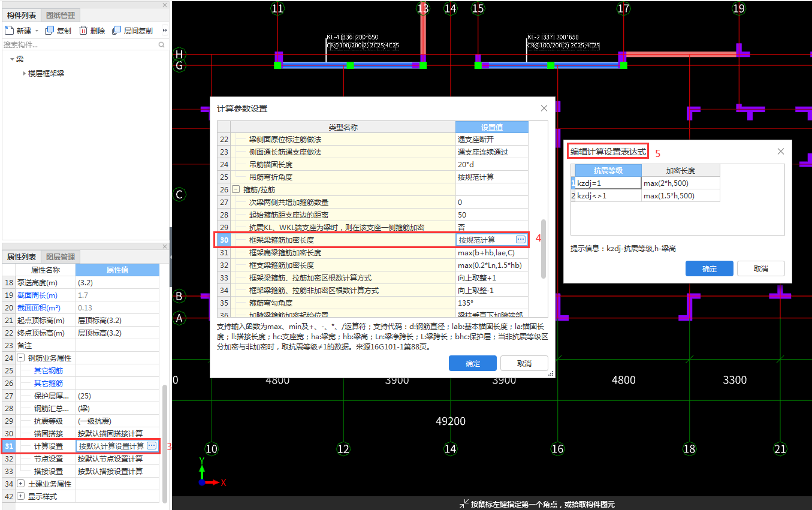Collapse the 钢筋业务属性 group
Viewport: 812px width, 510px height.
point(21,358)
